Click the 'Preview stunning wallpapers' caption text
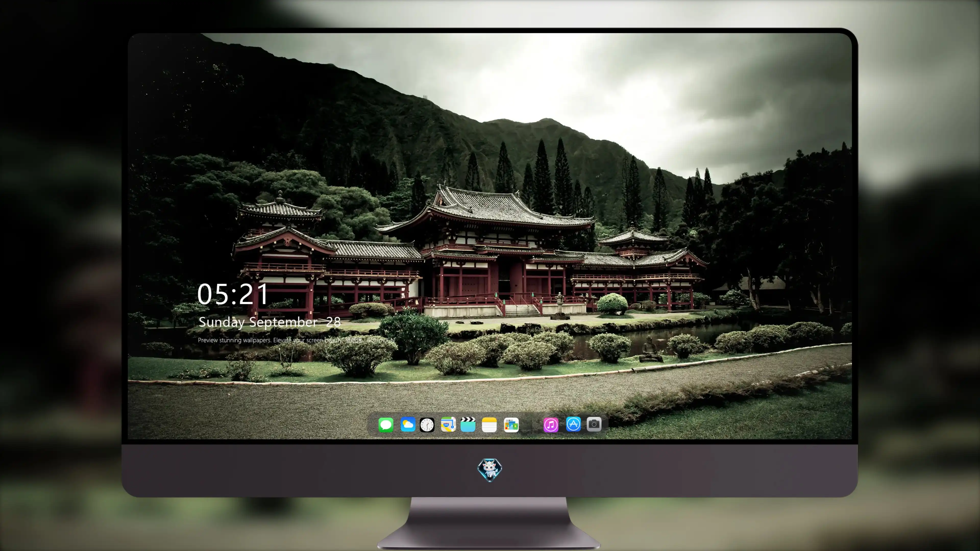 click(297, 340)
